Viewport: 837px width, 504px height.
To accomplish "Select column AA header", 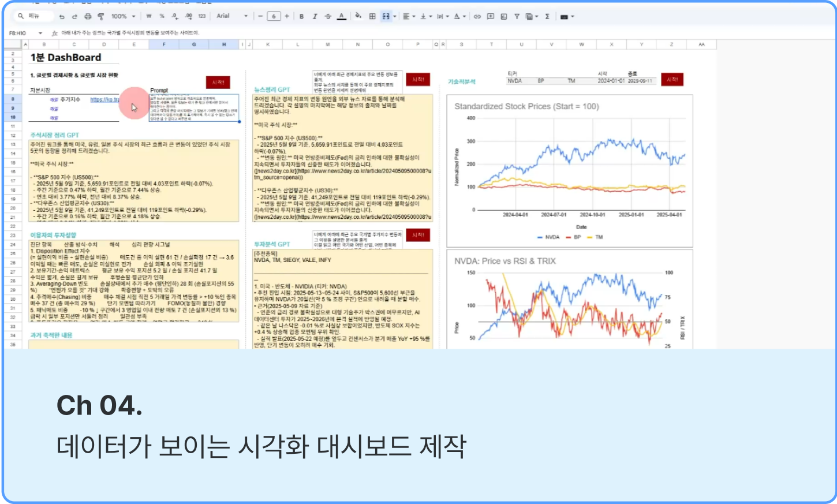I will [x=701, y=44].
